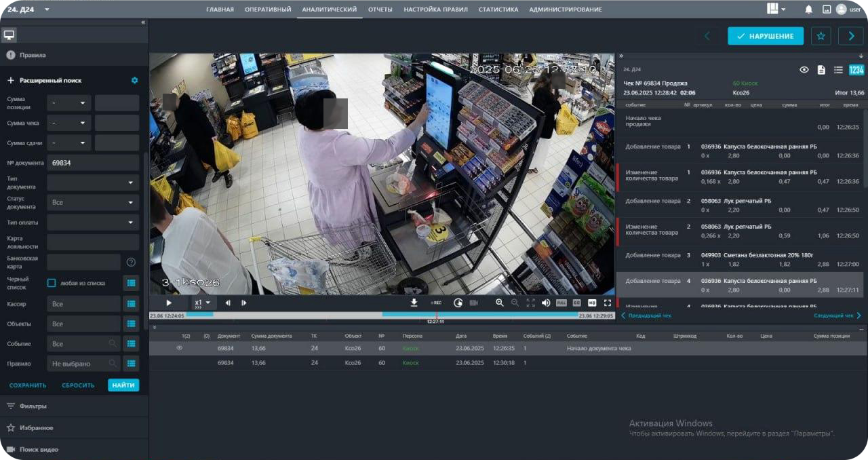This screenshot has height=460, width=868.
Task: Toggle the HD quality button in the player
Action: pyautogui.click(x=592, y=303)
